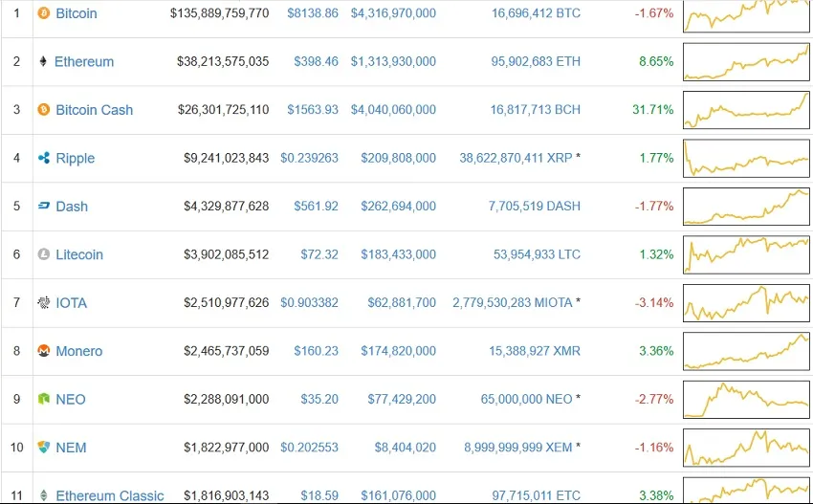Click the Ripple logo icon
Image resolution: width=813 pixels, height=504 pixels.
point(44,158)
